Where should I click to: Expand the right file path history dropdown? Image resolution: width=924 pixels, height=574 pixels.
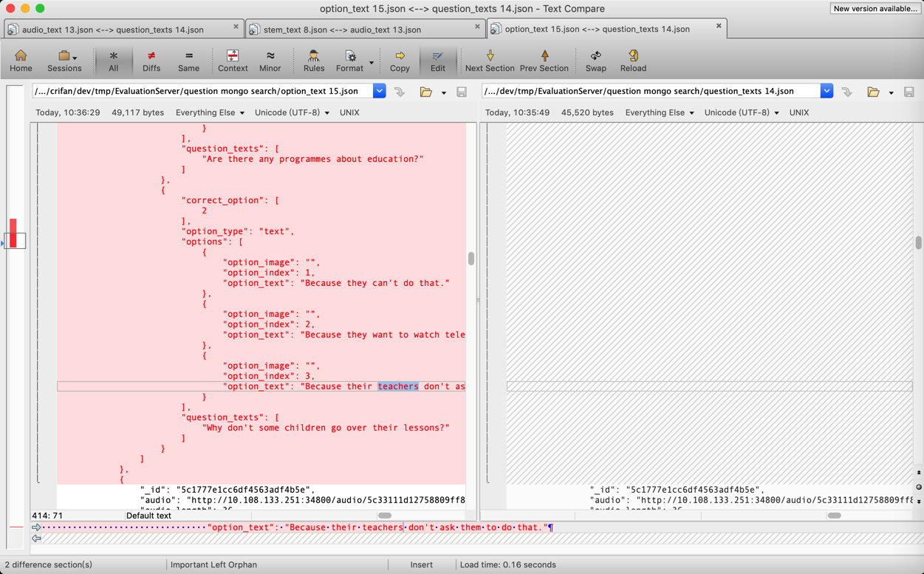827,91
